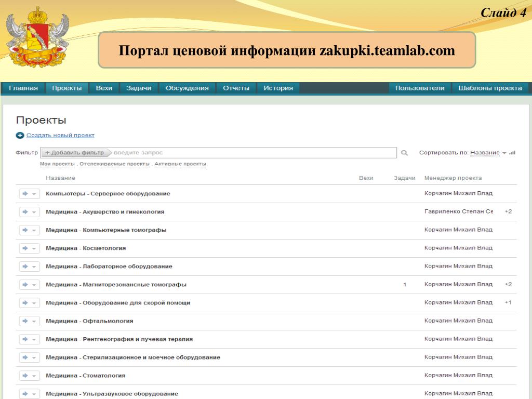The width and height of the screenshot is (532, 399).
Task: Expand status dropdown for Косметология
Action: (34, 249)
